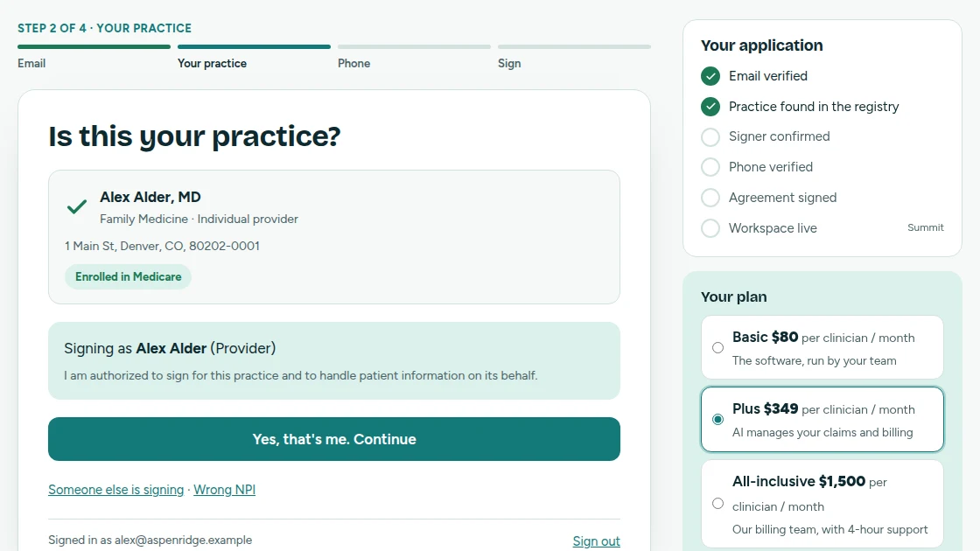Click the Alex Alder, MD name
Image resolution: width=980 pixels, height=551 pixels.
coord(150,198)
